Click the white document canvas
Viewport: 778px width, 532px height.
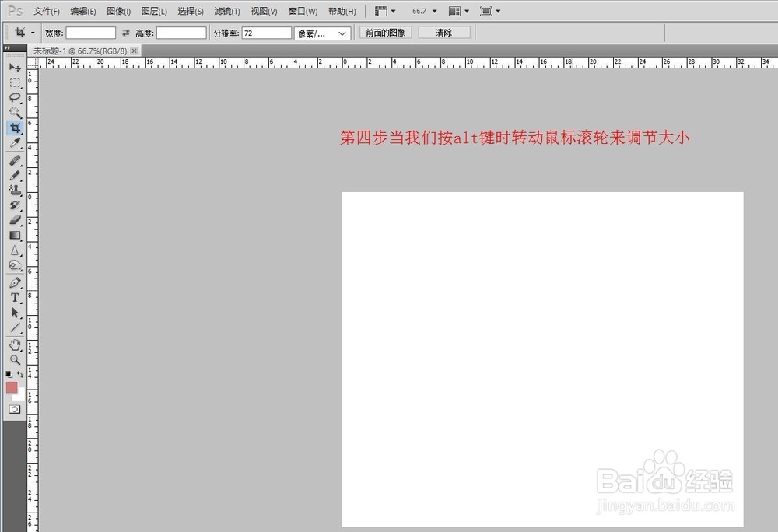click(542, 359)
